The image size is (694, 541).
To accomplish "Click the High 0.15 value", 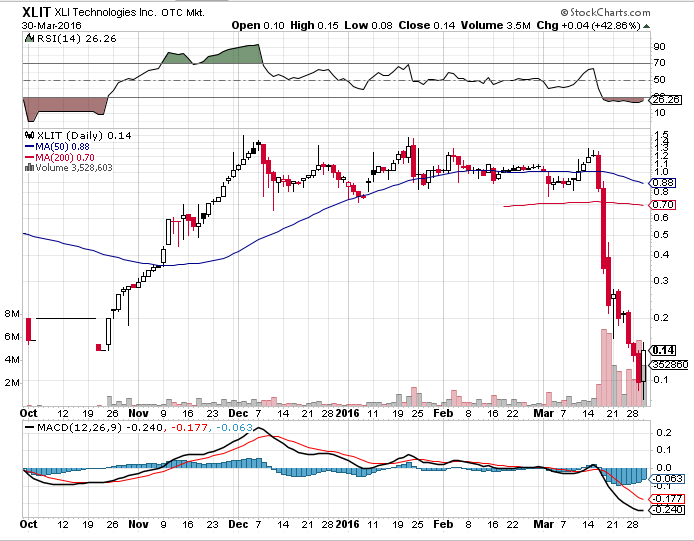I will point(314,26).
